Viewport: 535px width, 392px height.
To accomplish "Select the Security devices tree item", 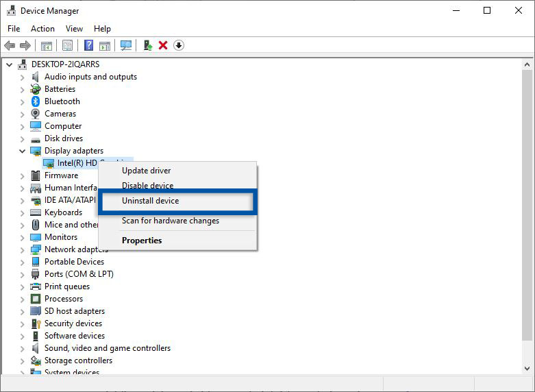I will (73, 323).
